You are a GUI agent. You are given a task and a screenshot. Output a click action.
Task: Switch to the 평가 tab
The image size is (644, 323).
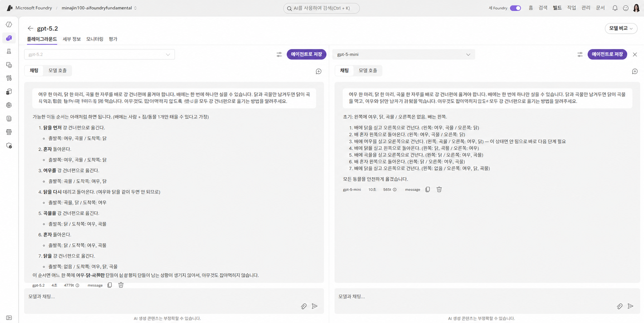[x=113, y=39]
